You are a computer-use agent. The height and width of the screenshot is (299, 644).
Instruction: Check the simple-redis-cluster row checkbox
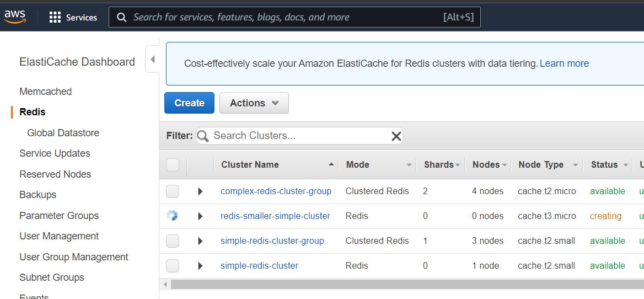point(173,266)
